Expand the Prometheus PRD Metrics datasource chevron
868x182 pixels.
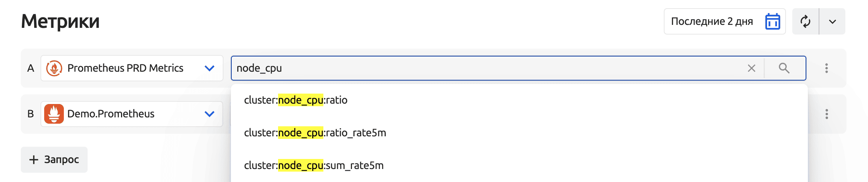pyautogui.click(x=209, y=68)
